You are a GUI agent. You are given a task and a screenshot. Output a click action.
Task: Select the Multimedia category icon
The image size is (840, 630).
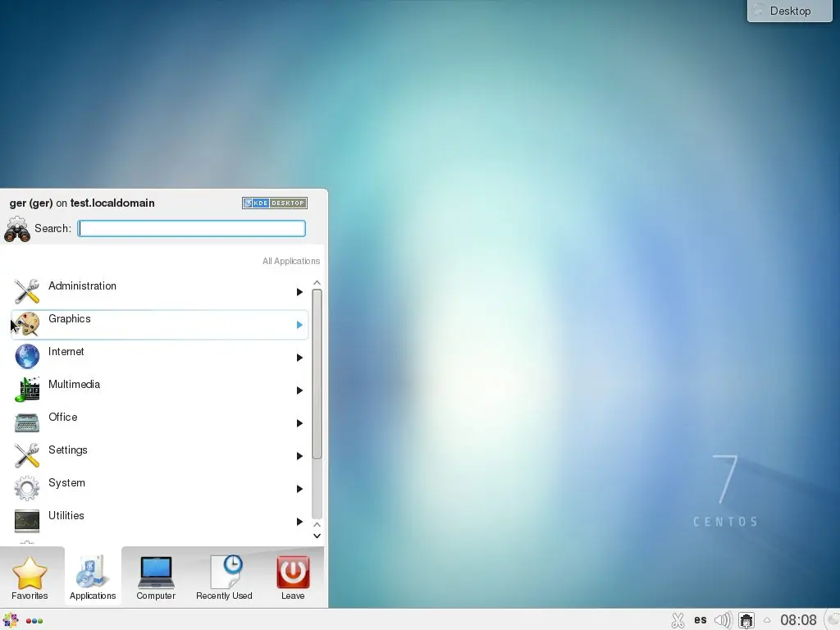coord(27,389)
